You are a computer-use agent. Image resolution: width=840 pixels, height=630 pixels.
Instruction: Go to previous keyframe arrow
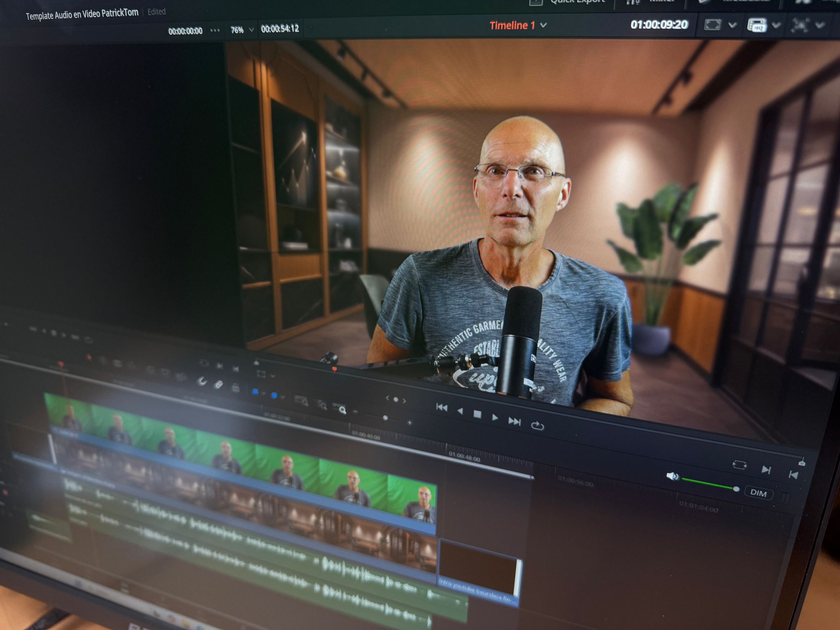tap(387, 398)
